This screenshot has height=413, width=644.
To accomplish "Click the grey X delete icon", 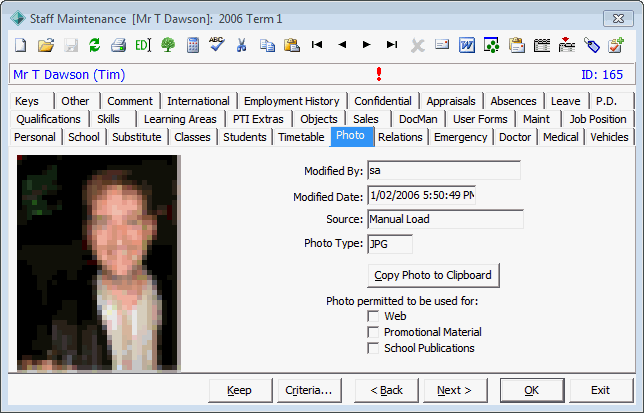I will [x=417, y=45].
